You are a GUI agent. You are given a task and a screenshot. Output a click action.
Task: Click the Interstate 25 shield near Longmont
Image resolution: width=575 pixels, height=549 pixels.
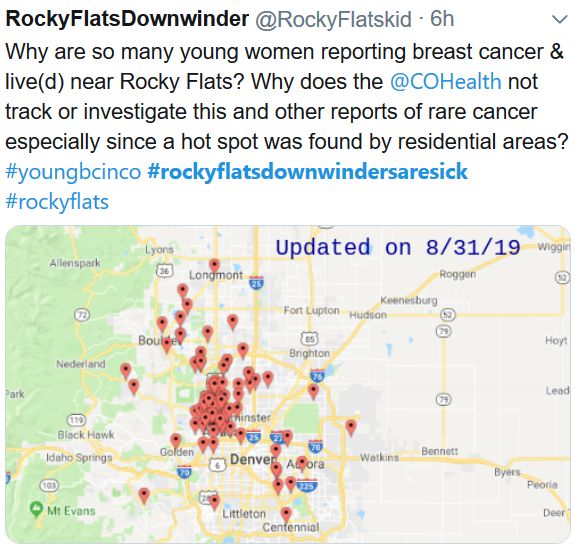(x=256, y=283)
